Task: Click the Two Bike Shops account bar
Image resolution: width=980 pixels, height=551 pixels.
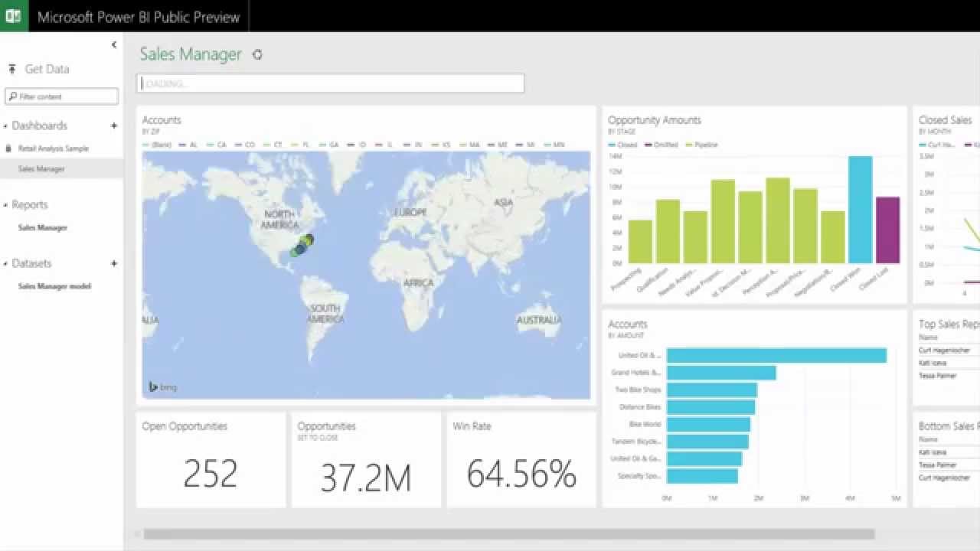Action: (712, 390)
